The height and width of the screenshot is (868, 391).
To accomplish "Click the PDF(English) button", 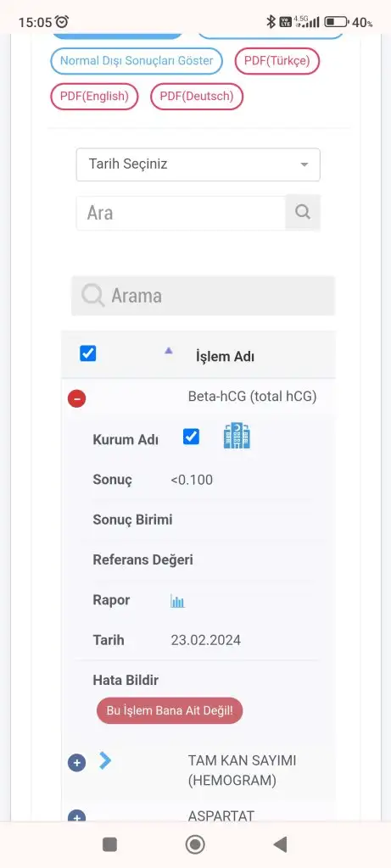I will pos(94,97).
